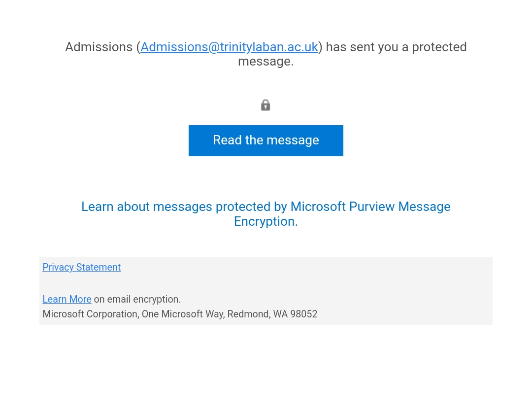The image size is (532, 414).
Task: Click "trinitylaban.ac.uk" domain in the sender address
Action: [x=269, y=47]
